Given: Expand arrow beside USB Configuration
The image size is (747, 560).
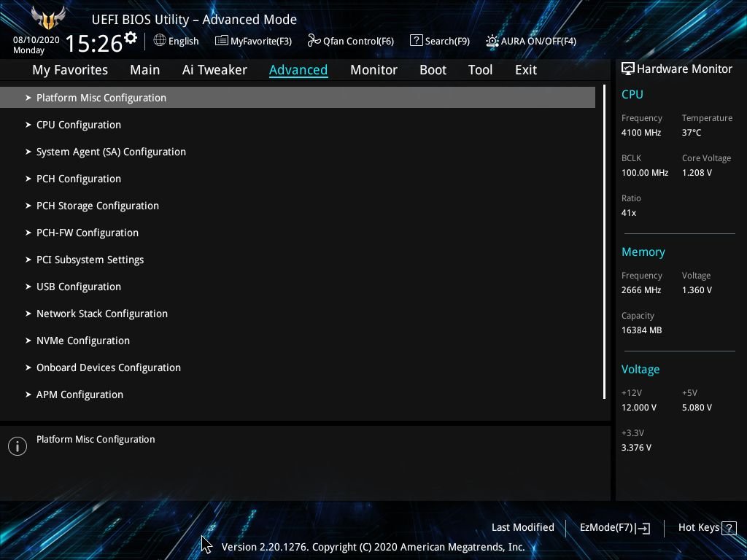Looking at the screenshot, I should 28,287.
